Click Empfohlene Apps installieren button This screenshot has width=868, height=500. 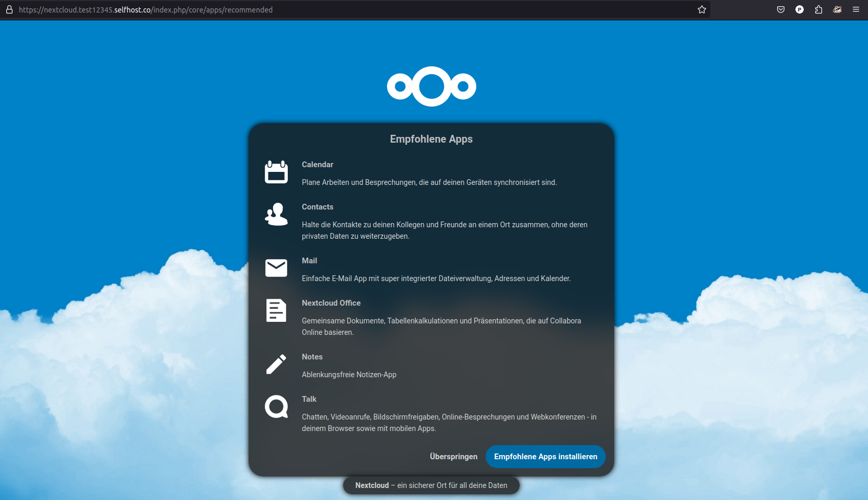coord(545,457)
